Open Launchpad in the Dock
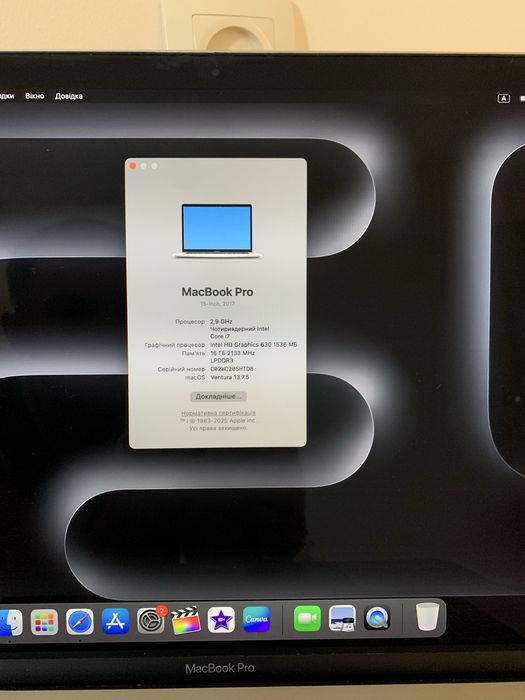This screenshot has height=700, width=525. 44,621
